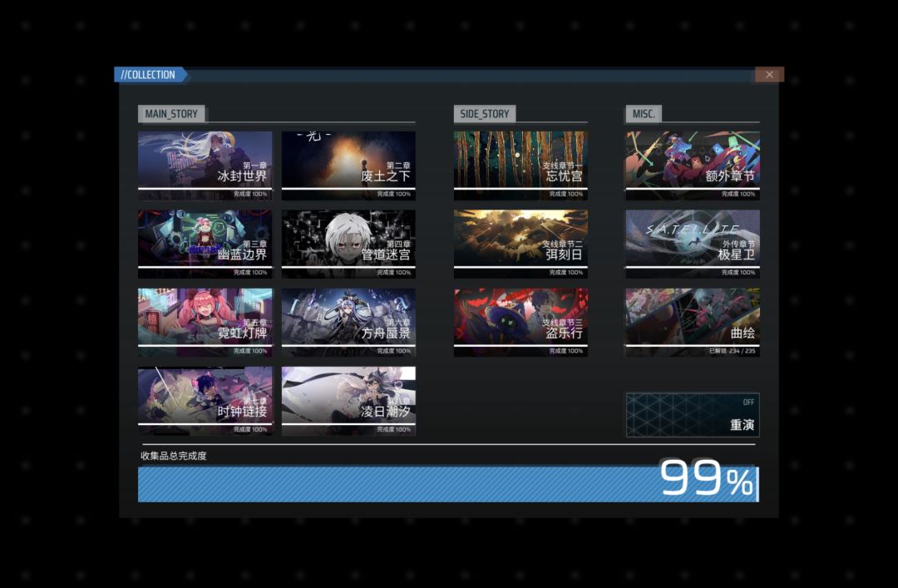Select chapter three 幽蓝边界 thumbnail
Viewport: 898px width, 588px height.
pos(205,244)
